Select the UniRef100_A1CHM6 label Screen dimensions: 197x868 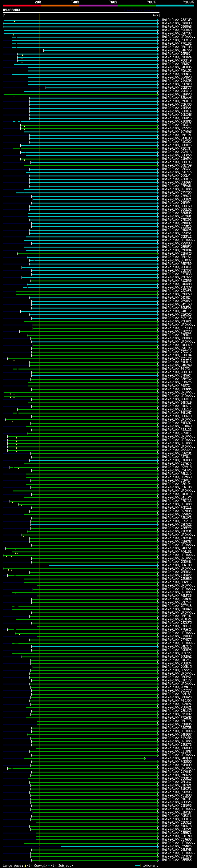[x=177, y=121]
